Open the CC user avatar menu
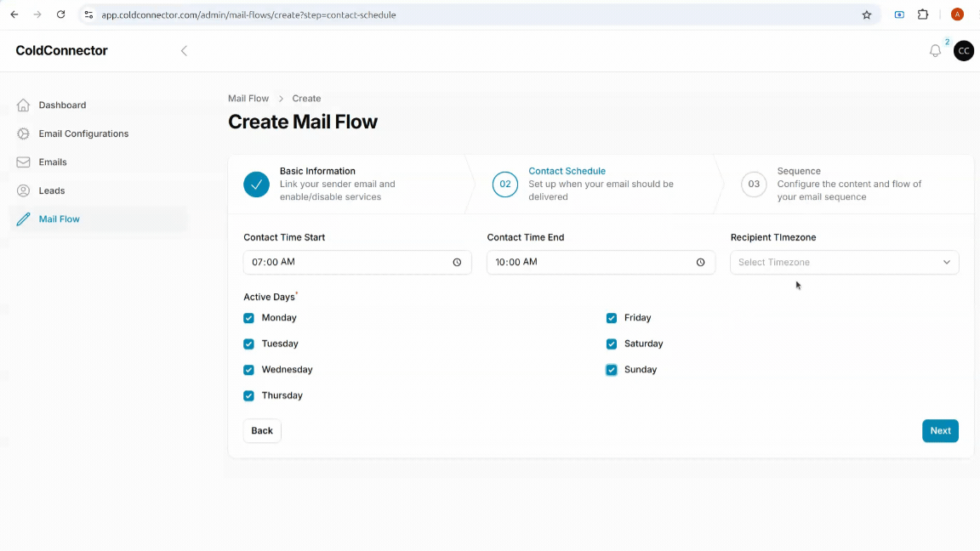The height and width of the screenshot is (551, 980). (x=963, y=51)
